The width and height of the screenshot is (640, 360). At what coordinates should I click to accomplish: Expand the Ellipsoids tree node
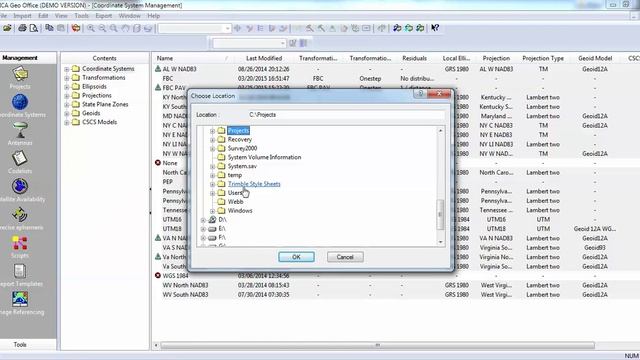pyautogui.click(x=67, y=87)
